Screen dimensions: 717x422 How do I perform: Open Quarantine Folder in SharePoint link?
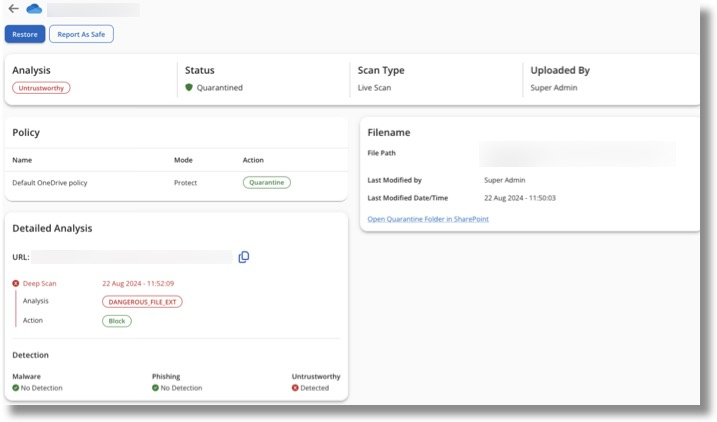(428, 219)
